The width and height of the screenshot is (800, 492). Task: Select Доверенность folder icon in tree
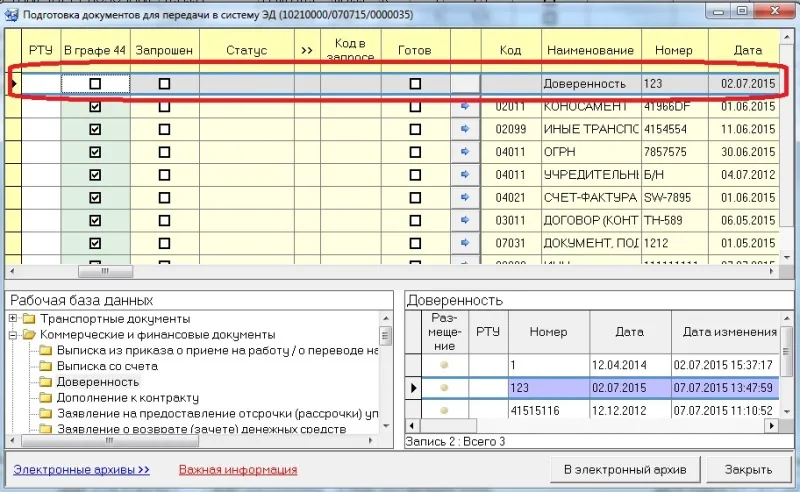coord(46,382)
